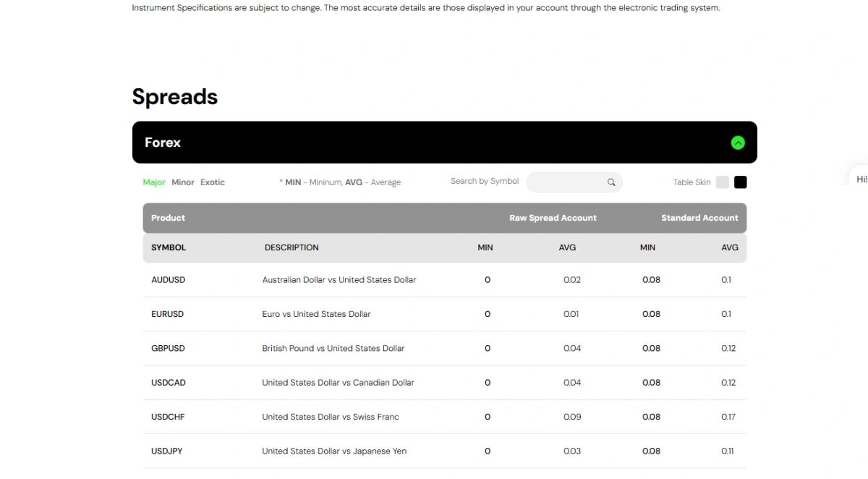Viewport: 868px width, 479px height.
Task: Click AUDUSD raw average spread 0.02
Action: point(572,280)
